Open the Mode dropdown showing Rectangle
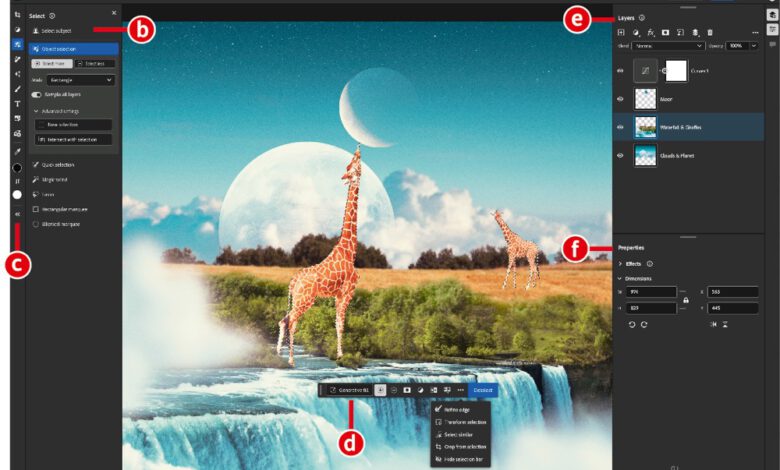This screenshot has height=470, width=780. [81, 80]
